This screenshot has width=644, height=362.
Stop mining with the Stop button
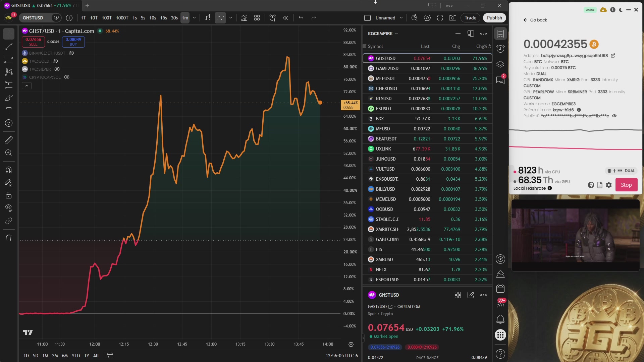(626, 185)
